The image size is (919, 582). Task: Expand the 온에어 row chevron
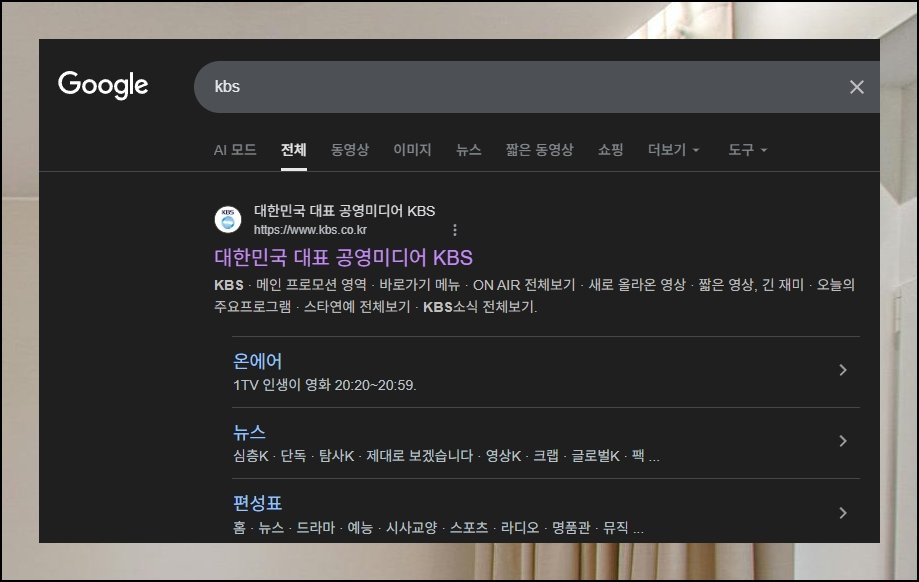(x=843, y=370)
